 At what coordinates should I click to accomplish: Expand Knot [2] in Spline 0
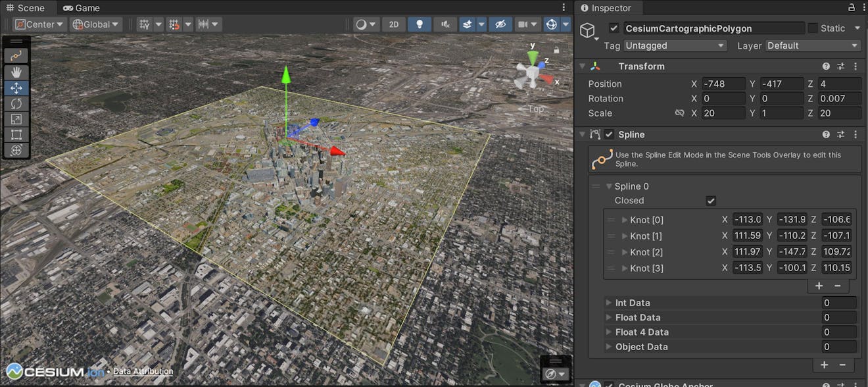click(625, 251)
